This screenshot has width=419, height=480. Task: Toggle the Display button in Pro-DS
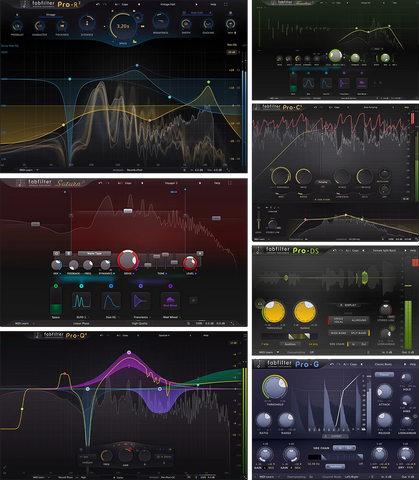pos(348,305)
